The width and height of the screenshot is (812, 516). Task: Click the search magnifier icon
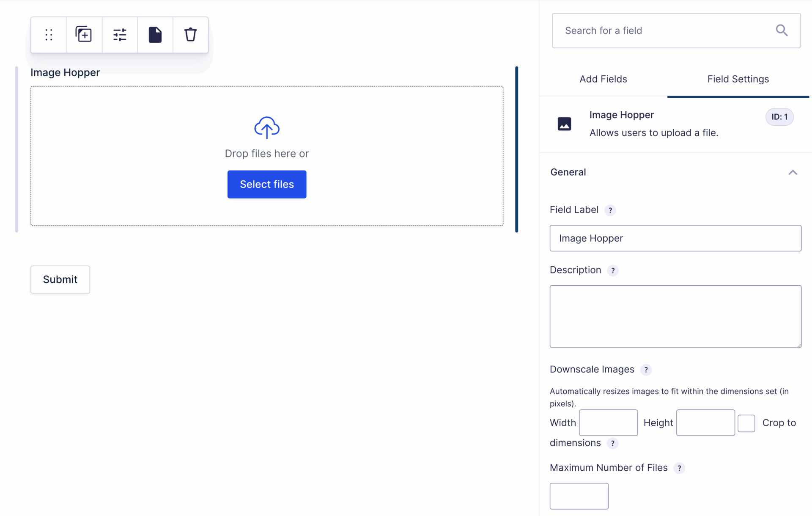pos(782,30)
